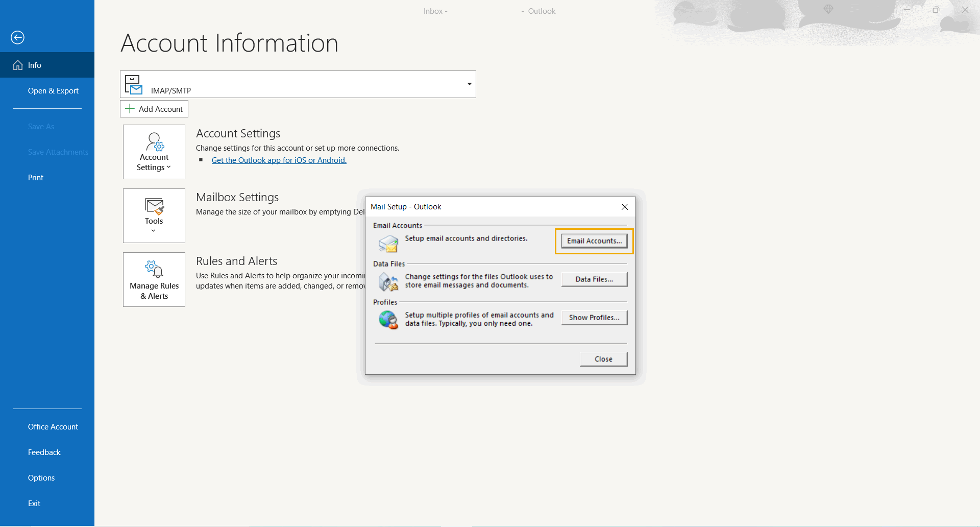Select Print in the sidebar
The width and height of the screenshot is (980, 527).
click(x=36, y=178)
